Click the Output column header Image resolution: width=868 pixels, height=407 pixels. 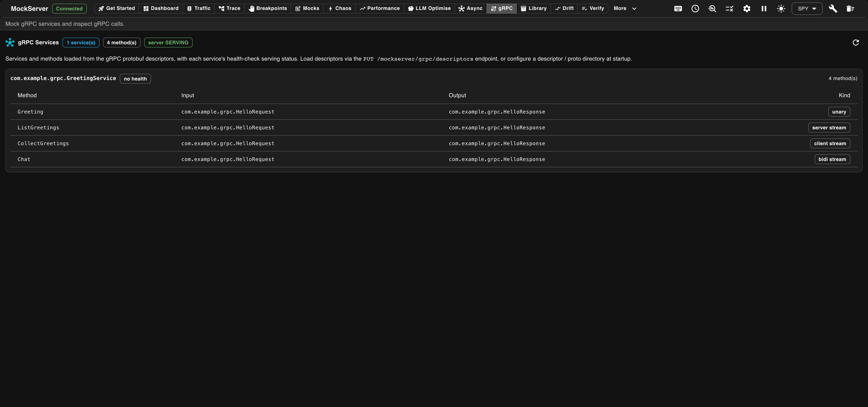coord(457,95)
